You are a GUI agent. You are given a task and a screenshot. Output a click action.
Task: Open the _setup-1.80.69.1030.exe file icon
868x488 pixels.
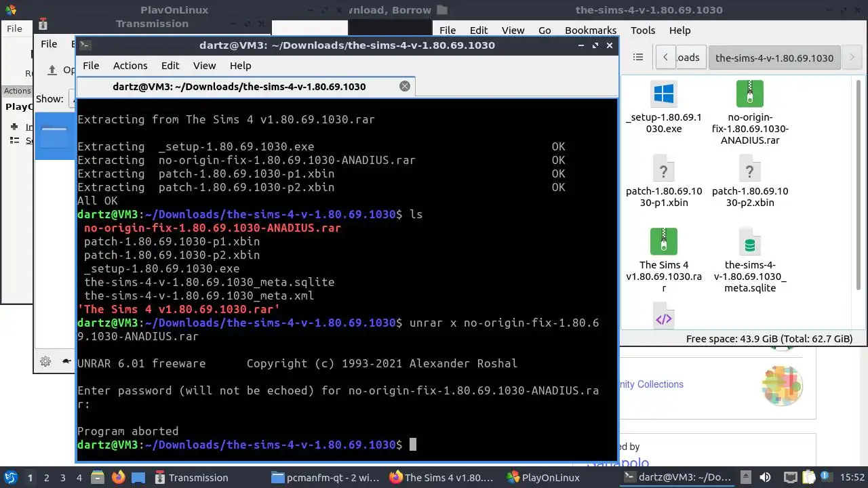663,94
